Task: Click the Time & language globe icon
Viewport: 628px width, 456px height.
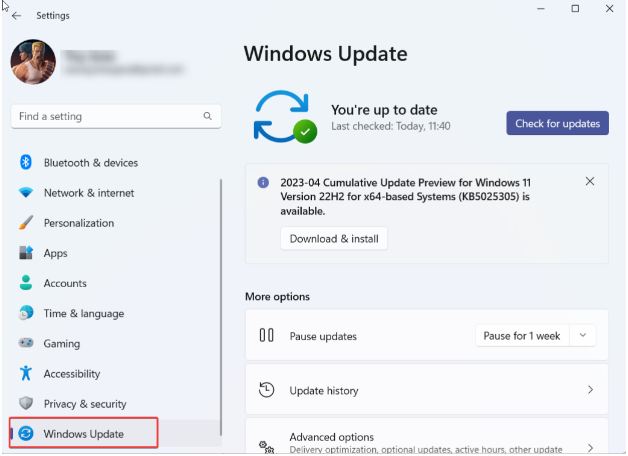Action: pyautogui.click(x=26, y=313)
